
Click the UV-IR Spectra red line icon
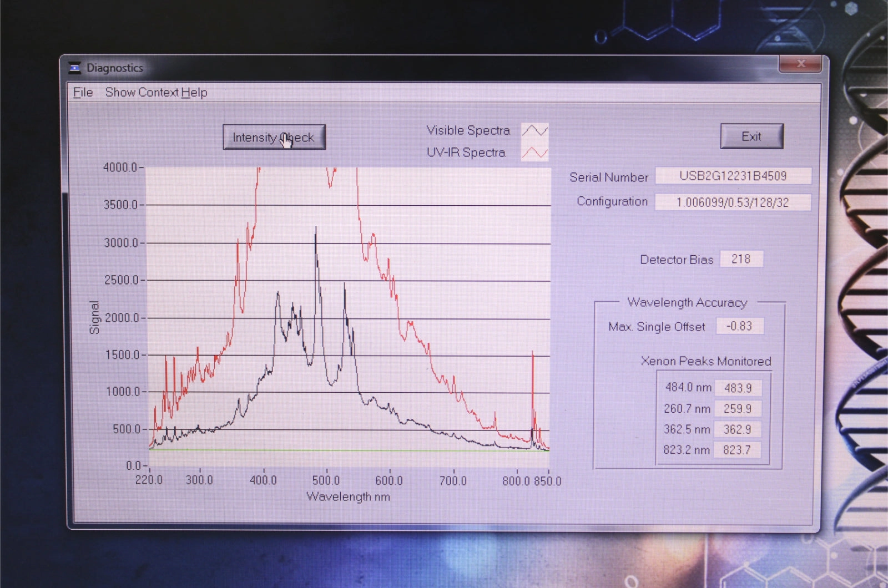pyautogui.click(x=534, y=152)
